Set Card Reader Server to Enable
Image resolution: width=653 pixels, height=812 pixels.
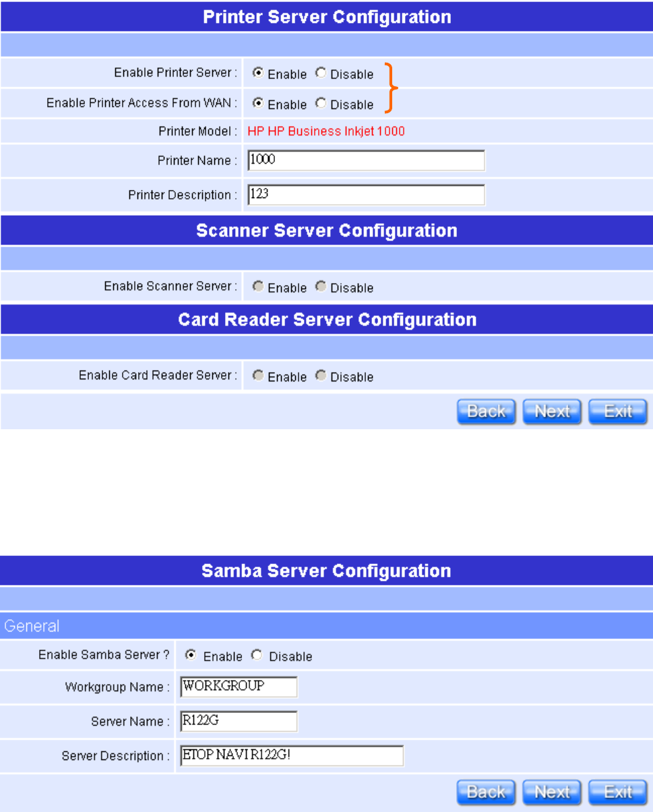(258, 375)
